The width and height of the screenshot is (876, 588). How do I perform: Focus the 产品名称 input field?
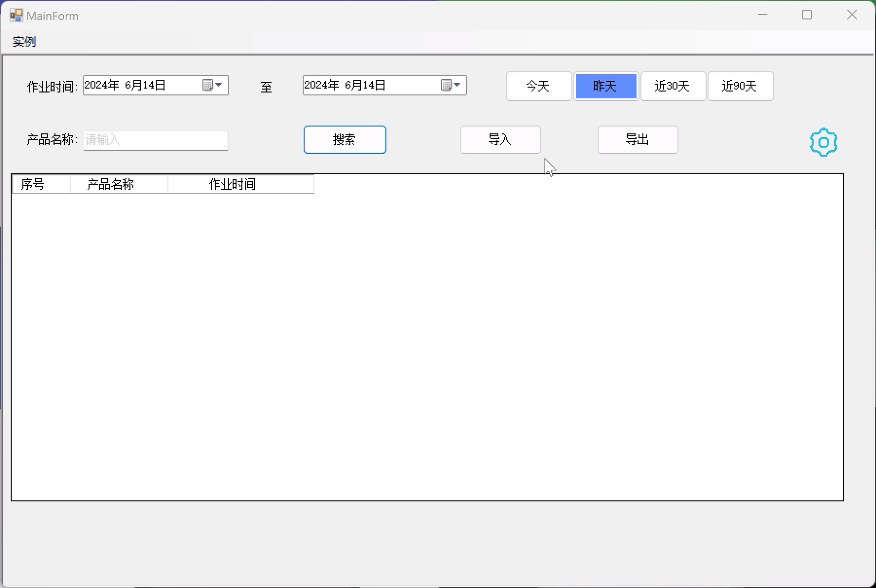pos(156,140)
